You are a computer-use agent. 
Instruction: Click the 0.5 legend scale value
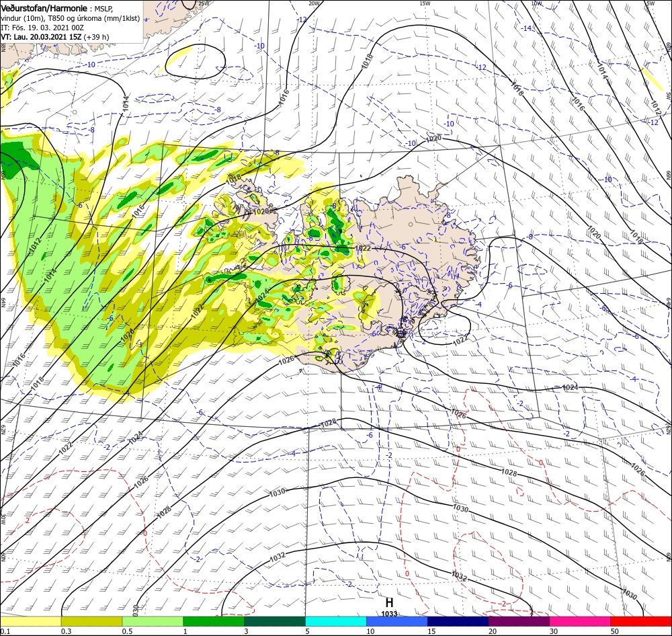(127, 631)
